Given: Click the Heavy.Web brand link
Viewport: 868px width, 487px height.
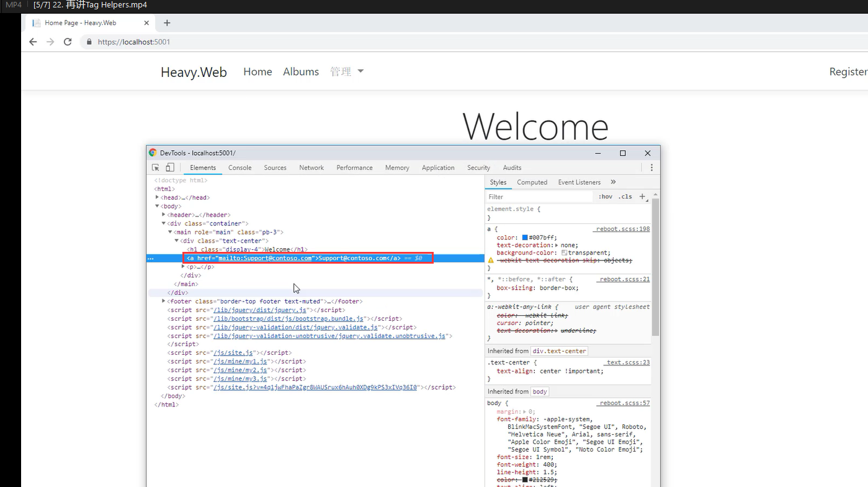Looking at the screenshot, I should tap(194, 73).
